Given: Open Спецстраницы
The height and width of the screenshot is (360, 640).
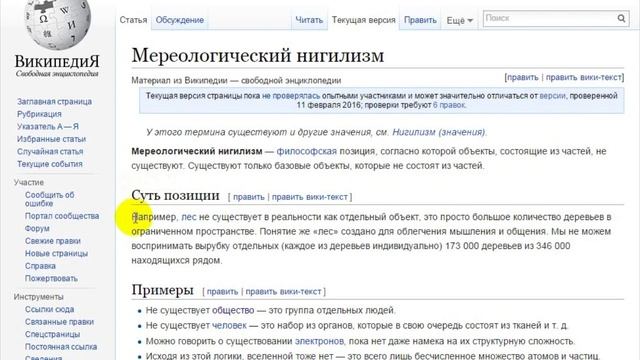Looking at the screenshot, I should [52, 334].
